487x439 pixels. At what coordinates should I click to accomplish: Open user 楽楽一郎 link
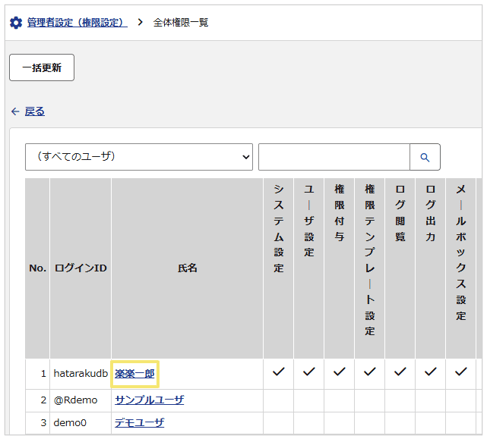[135, 374]
